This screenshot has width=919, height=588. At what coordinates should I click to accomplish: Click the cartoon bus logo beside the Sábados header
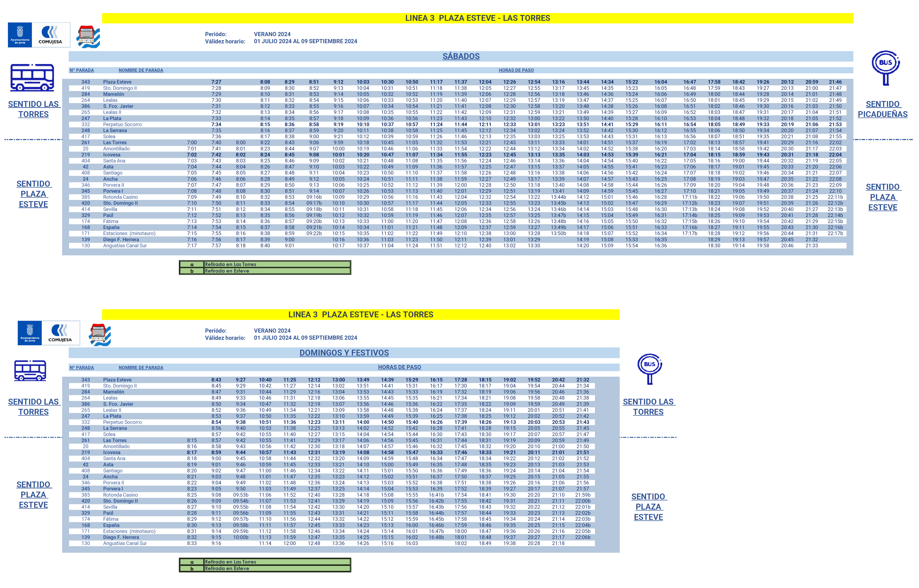pyautogui.click(x=88, y=37)
